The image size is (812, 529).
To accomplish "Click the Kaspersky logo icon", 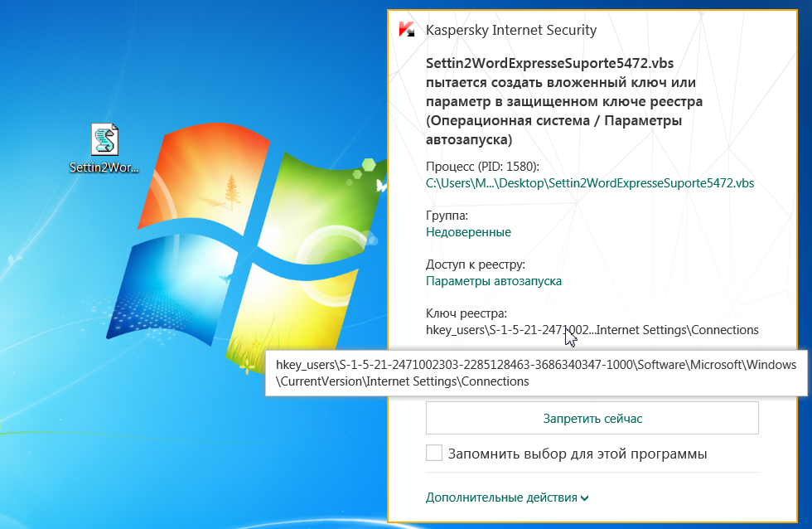I will (407, 29).
